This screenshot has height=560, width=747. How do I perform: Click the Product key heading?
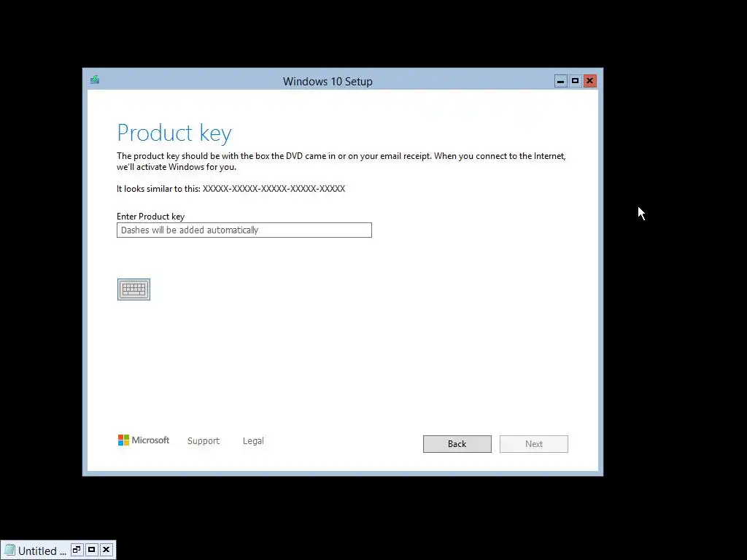pyautogui.click(x=174, y=133)
